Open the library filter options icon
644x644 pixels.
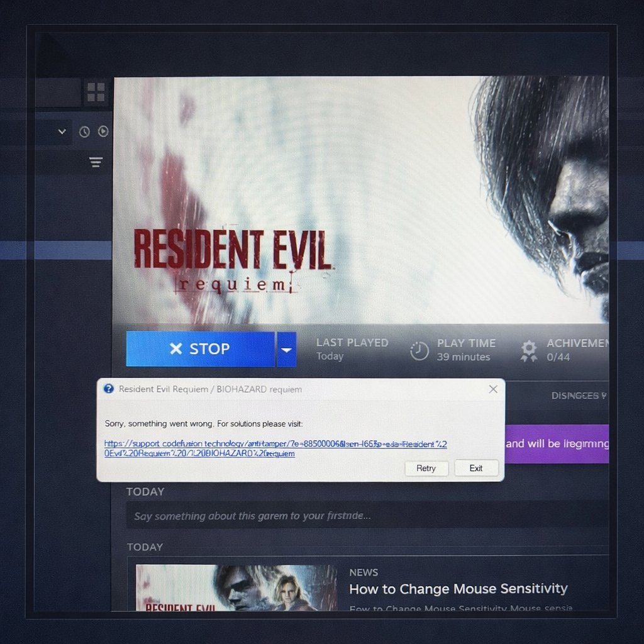click(96, 163)
